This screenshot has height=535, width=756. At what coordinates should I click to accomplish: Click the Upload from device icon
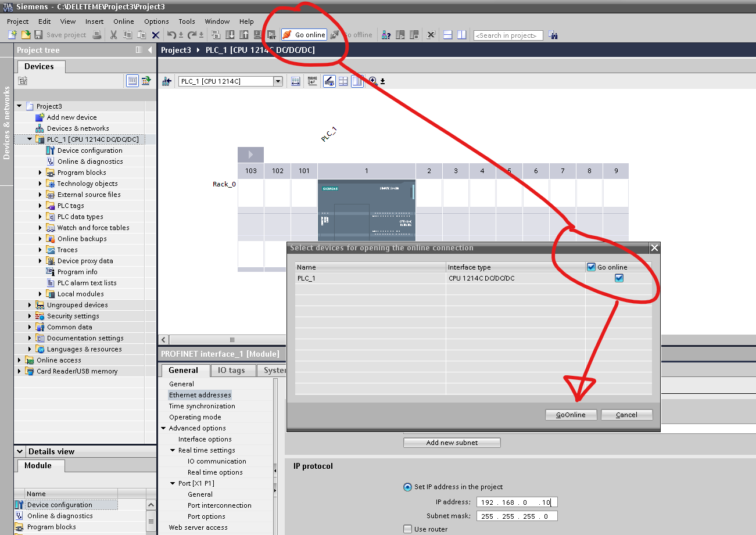(x=243, y=35)
